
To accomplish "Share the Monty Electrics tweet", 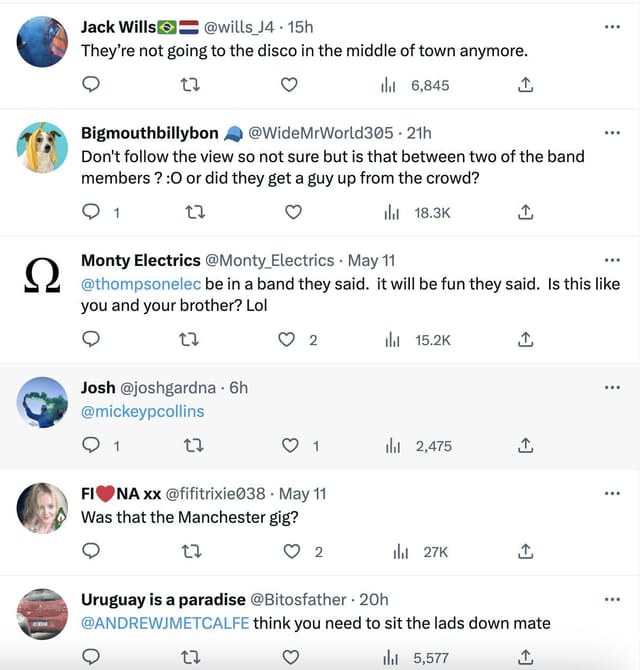I will click(525, 340).
